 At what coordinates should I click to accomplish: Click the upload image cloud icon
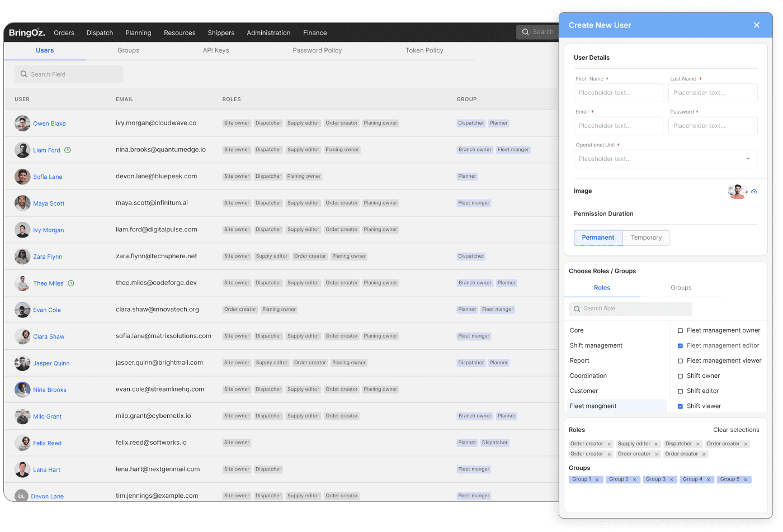click(x=754, y=191)
